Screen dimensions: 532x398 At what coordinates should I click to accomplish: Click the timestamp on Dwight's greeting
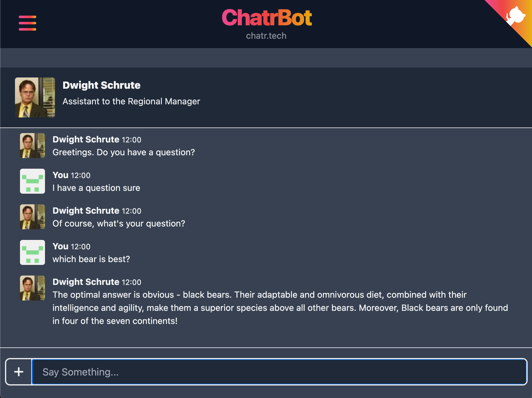pos(132,140)
